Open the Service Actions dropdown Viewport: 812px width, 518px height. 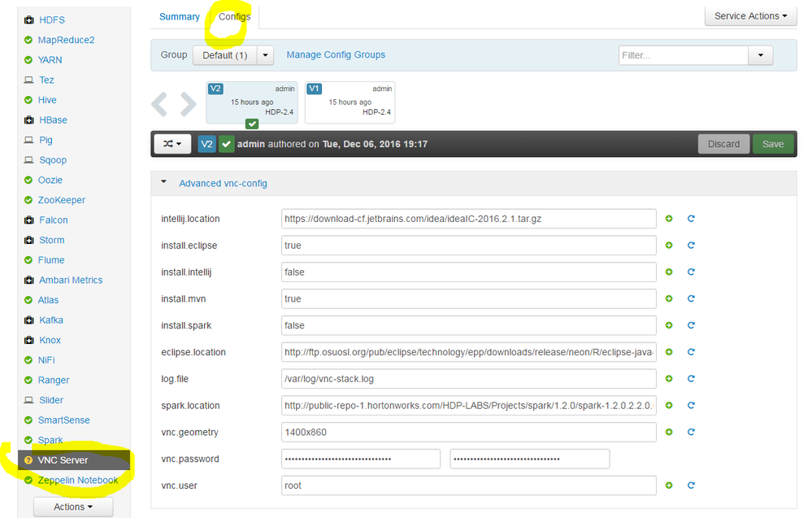[x=750, y=16]
